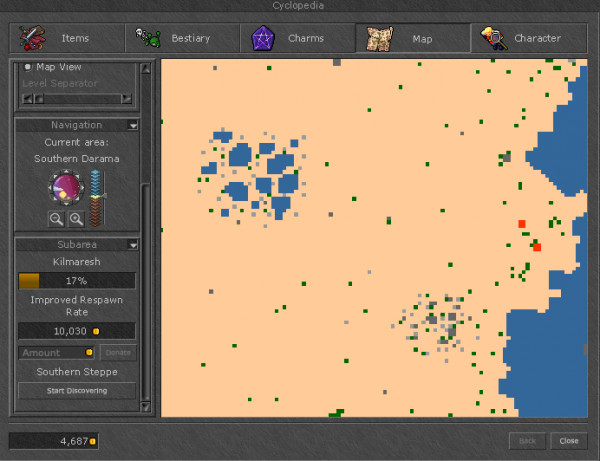Click the Kilmaresh 17% progress bar

tap(77, 280)
